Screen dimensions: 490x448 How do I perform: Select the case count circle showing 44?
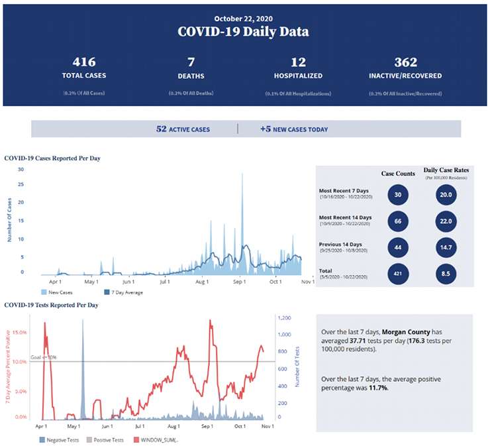click(x=399, y=247)
